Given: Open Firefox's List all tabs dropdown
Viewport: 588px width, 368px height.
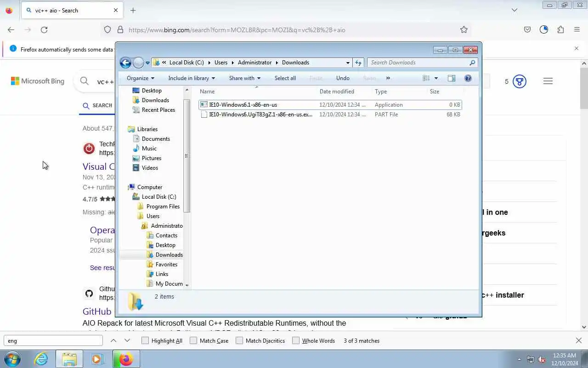Looking at the screenshot, I should point(514,10).
